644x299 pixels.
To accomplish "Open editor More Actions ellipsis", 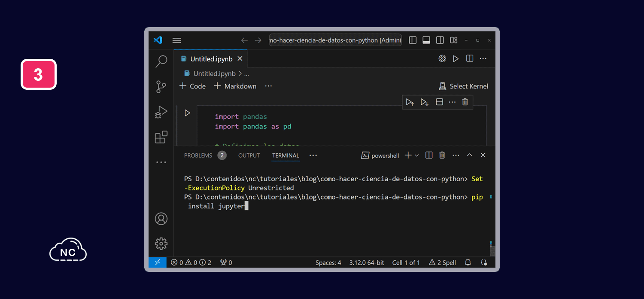I will click(483, 58).
